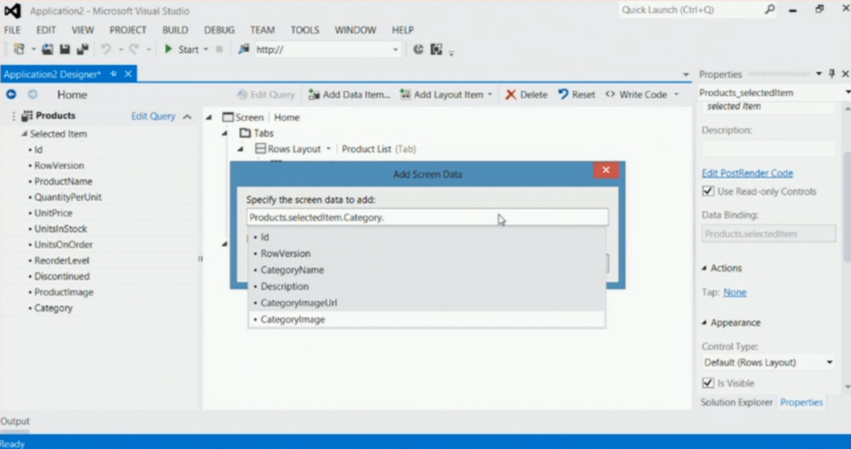This screenshot has width=851, height=449.
Task: Open the Properties window options arrow
Action: [819, 74]
